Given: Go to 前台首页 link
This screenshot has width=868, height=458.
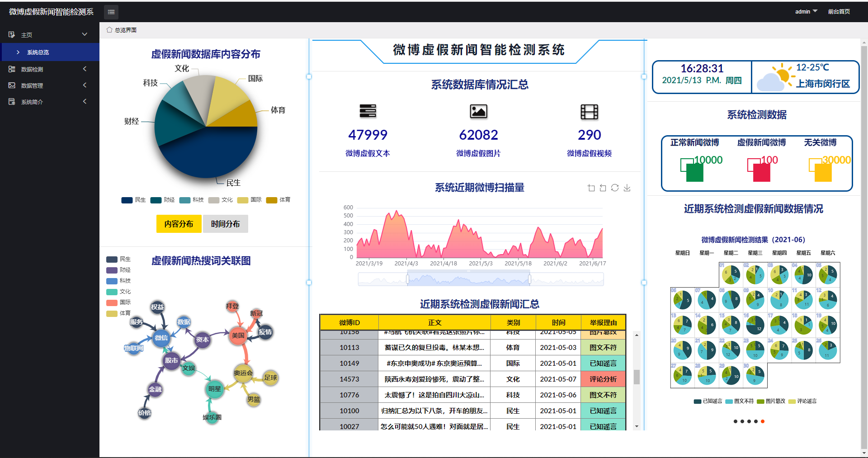Looking at the screenshot, I should (x=839, y=12).
